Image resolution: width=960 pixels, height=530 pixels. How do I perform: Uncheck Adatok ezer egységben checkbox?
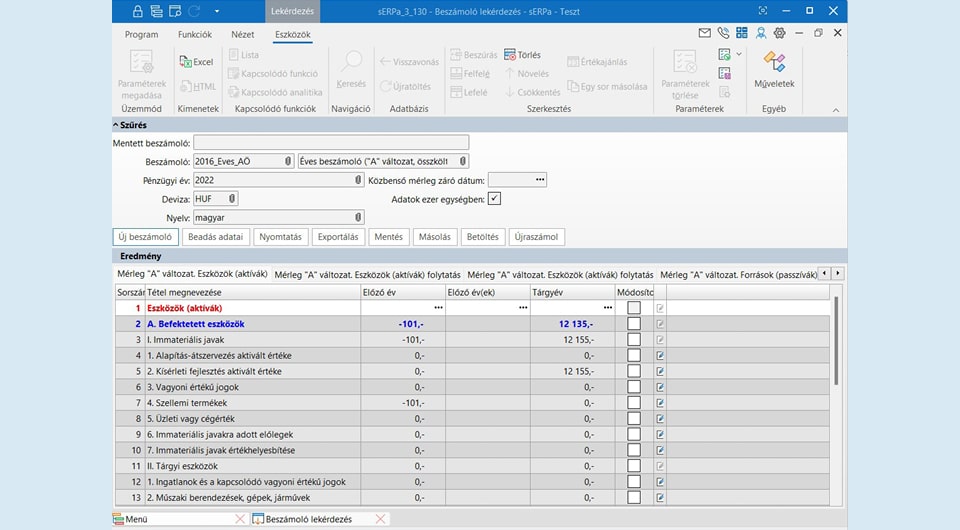tap(494, 199)
